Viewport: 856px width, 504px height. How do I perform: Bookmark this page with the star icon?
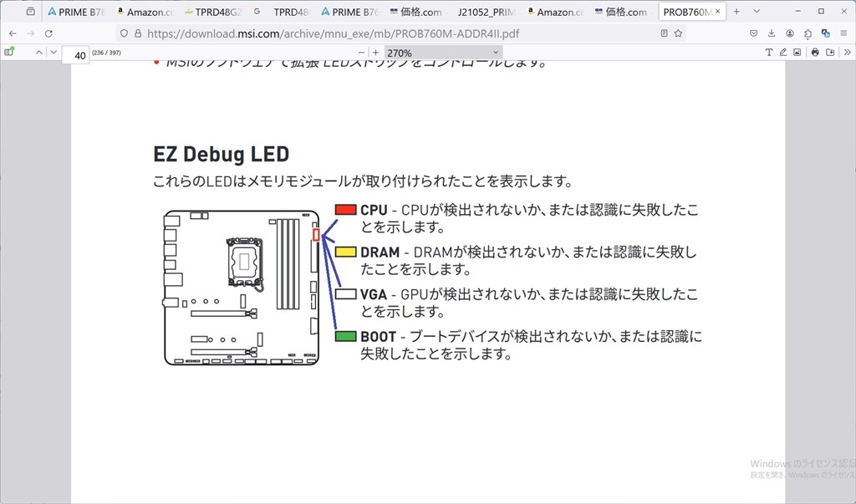coord(678,33)
